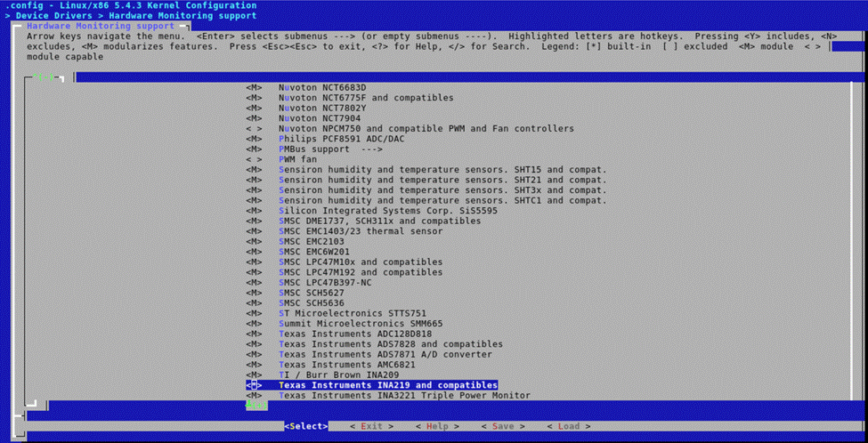Viewport: 868px width, 443px height.
Task: Select Sensiron SHT3x and compat. sensor entry
Action: coord(442,189)
